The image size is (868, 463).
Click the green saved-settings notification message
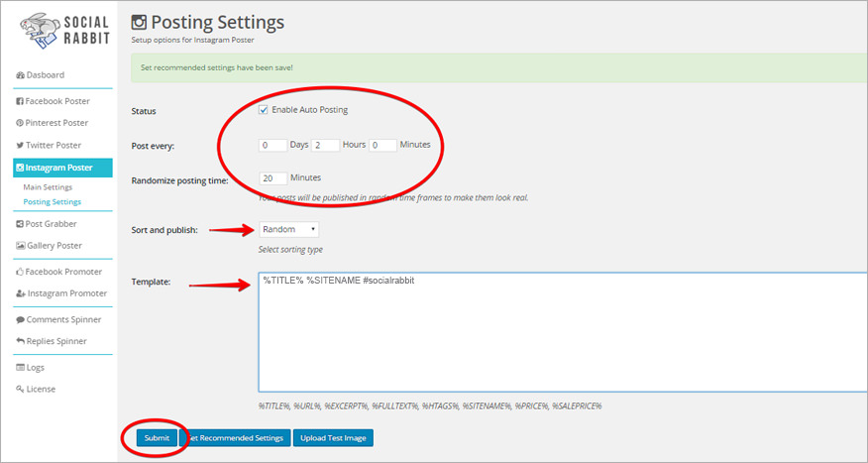point(499,68)
